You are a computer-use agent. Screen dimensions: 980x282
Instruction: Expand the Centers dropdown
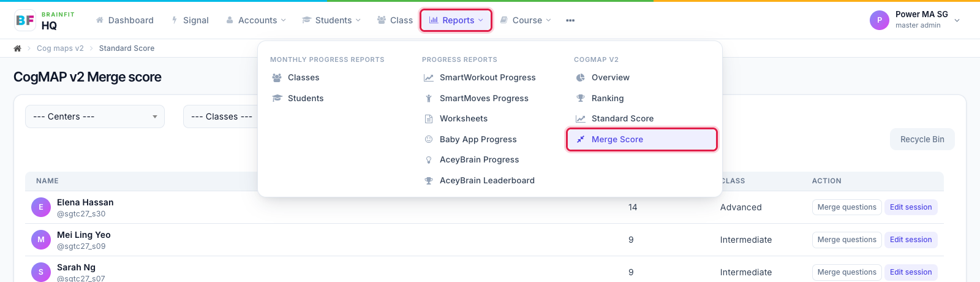pos(95,116)
